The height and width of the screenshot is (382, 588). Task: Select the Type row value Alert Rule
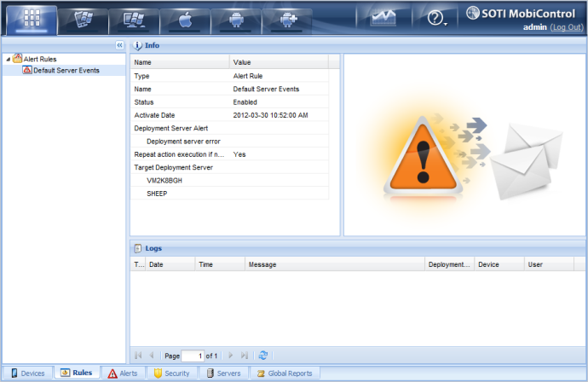click(x=247, y=76)
